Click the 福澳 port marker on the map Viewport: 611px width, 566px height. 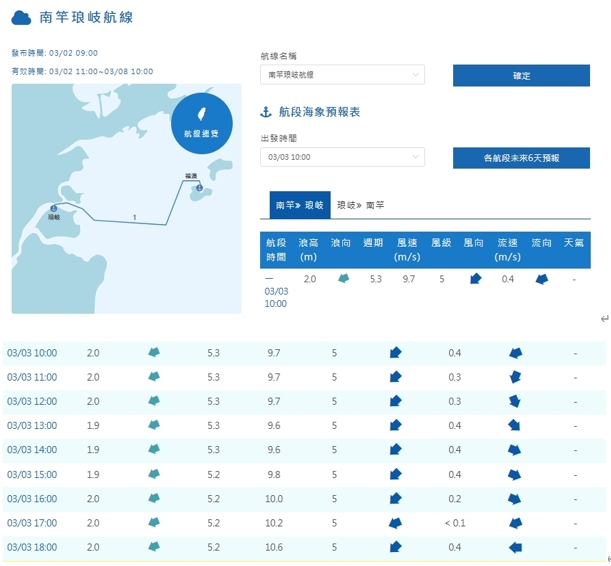coord(199,187)
